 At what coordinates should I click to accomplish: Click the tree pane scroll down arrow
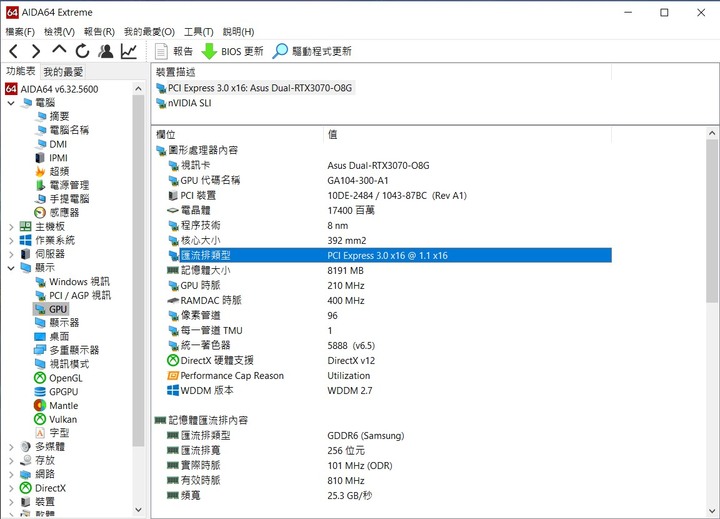coord(138,510)
